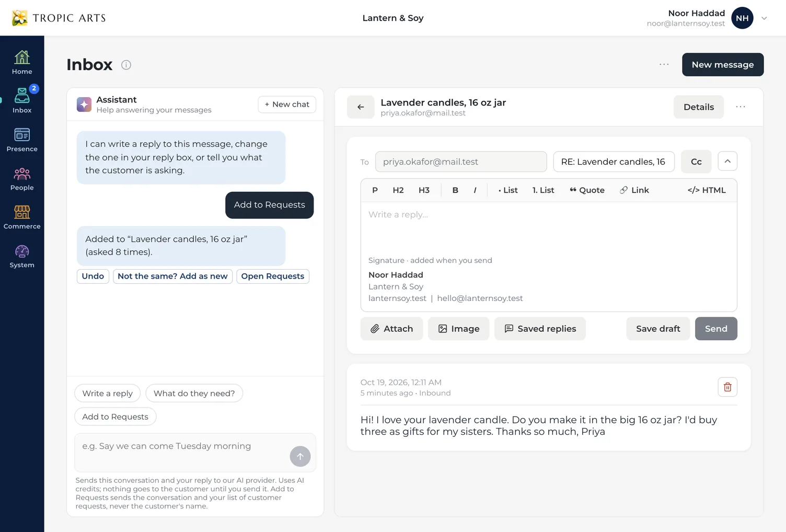
Task: Open the Inbox sidebar icon
Action: (22, 101)
